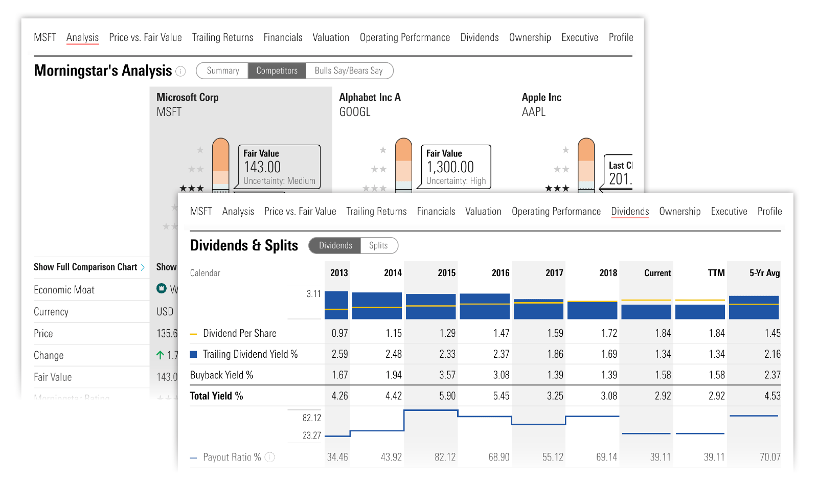The width and height of the screenshot is (818, 504).
Task: Click 2013 dividend yield bar
Action: point(336,305)
